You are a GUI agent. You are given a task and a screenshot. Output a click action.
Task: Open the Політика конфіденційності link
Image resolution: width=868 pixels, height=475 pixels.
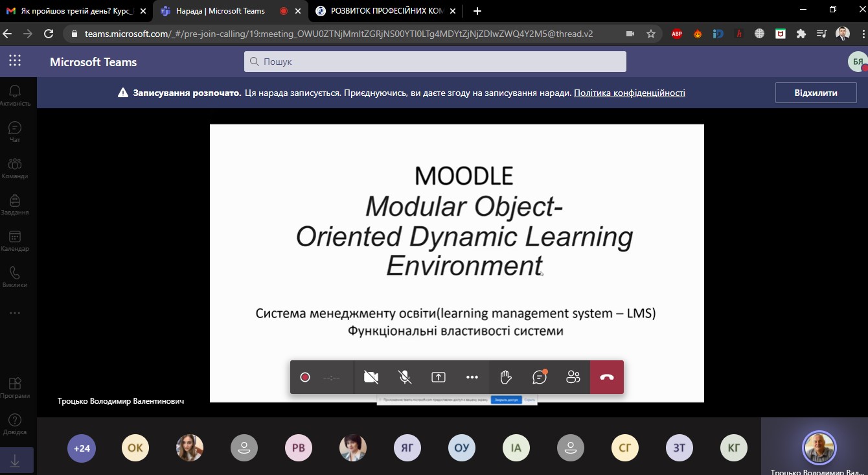(x=629, y=93)
